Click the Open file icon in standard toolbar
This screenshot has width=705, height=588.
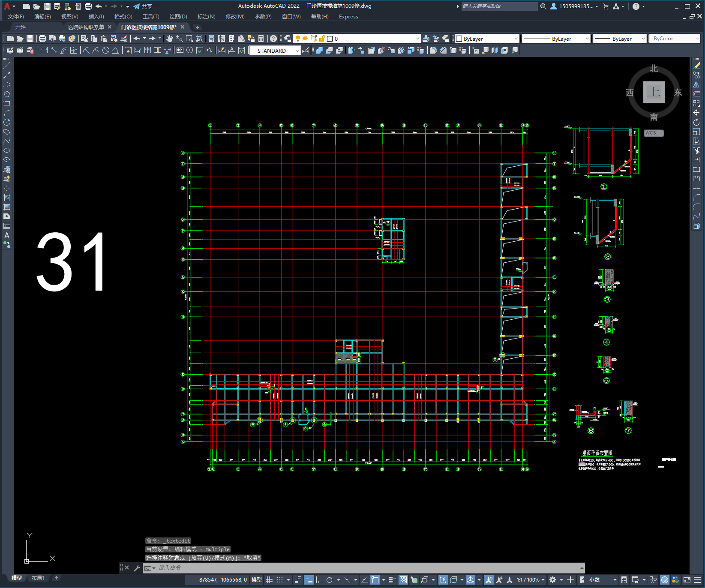20,39
